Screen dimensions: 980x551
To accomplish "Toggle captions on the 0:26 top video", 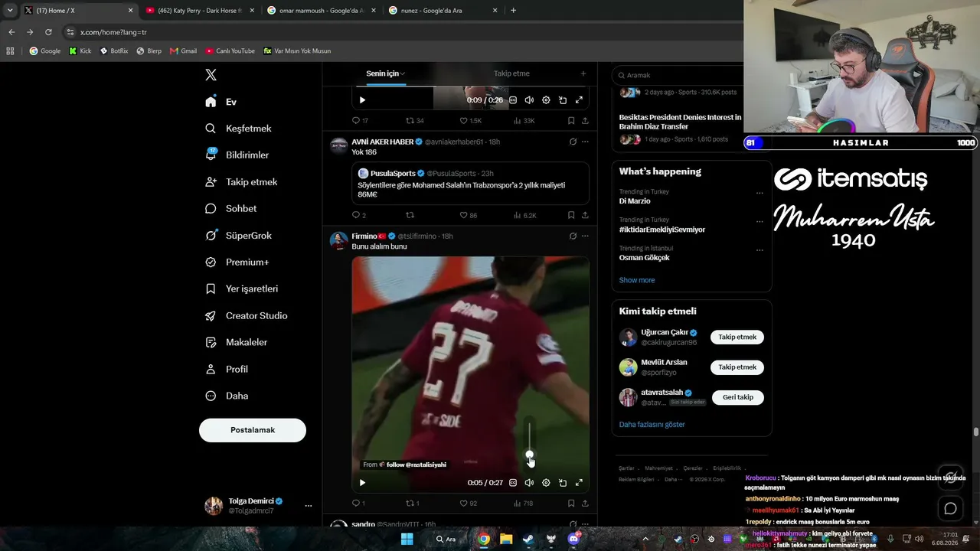I will click(x=513, y=100).
